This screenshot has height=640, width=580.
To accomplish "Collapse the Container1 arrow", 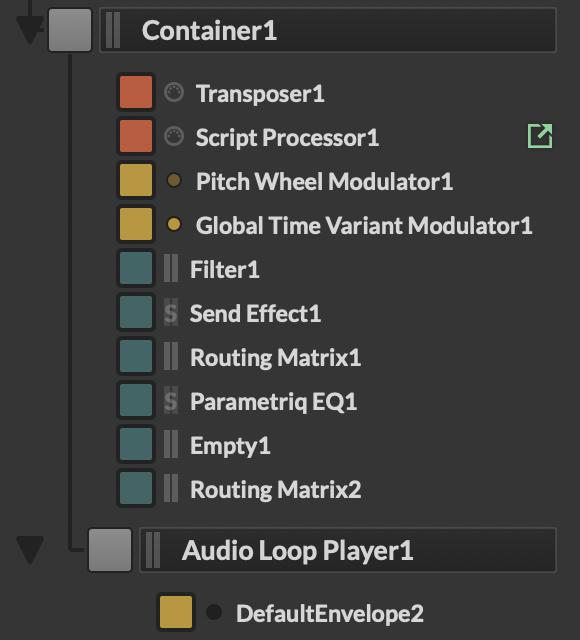I will tap(29, 28).
